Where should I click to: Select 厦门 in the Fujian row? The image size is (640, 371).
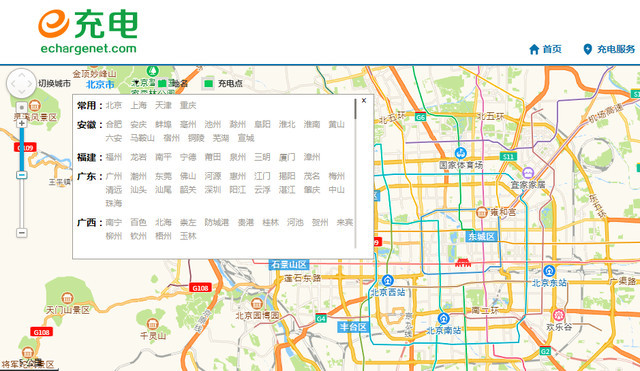click(287, 157)
